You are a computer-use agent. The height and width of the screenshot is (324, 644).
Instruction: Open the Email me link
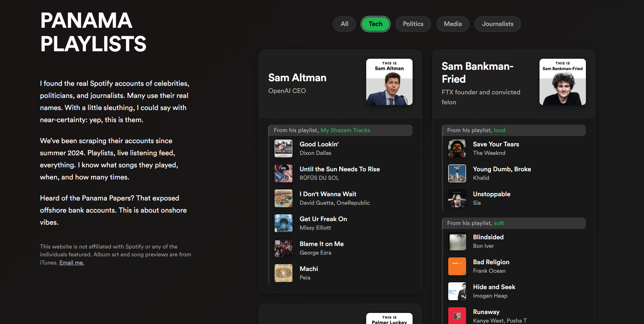[x=72, y=263]
